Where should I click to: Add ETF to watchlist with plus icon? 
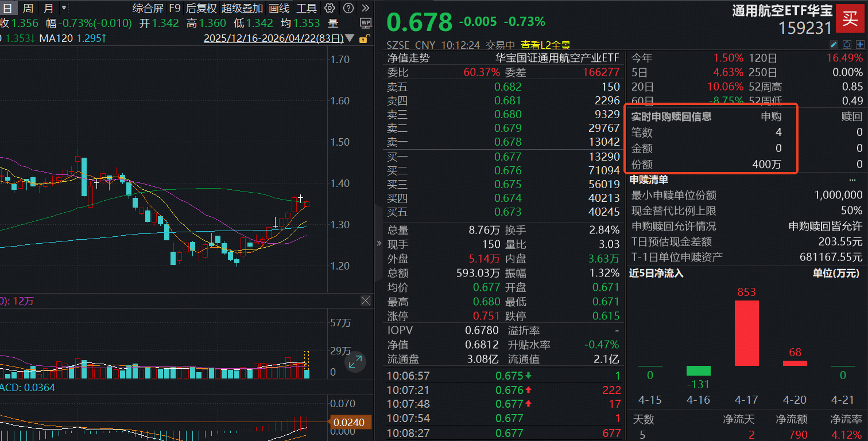point(860,45)
